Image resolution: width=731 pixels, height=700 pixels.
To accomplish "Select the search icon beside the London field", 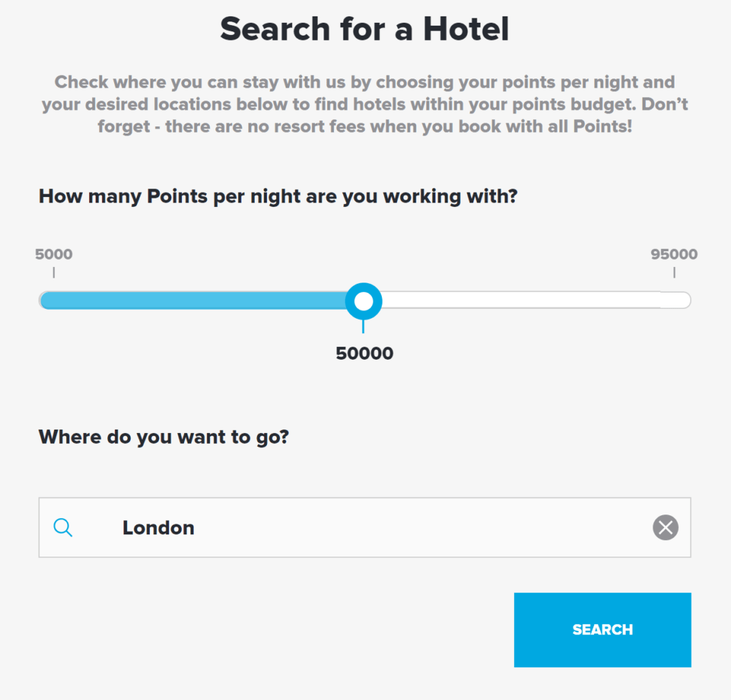I will 63,528.
